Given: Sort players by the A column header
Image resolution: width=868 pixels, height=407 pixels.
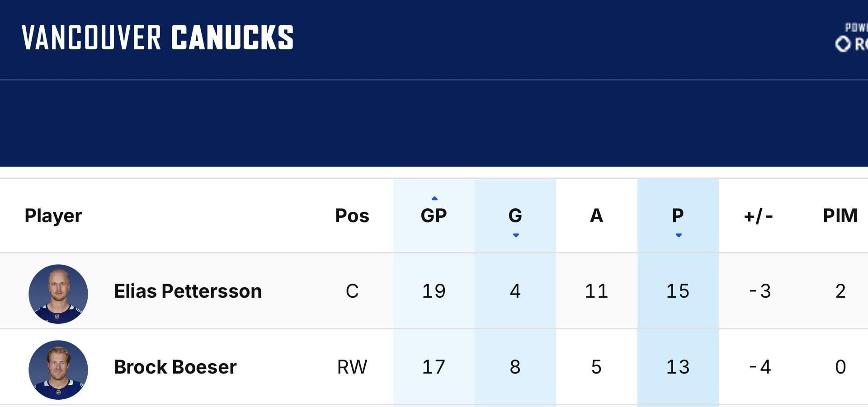Looking at the screenshot, I should tap(596, 216).
